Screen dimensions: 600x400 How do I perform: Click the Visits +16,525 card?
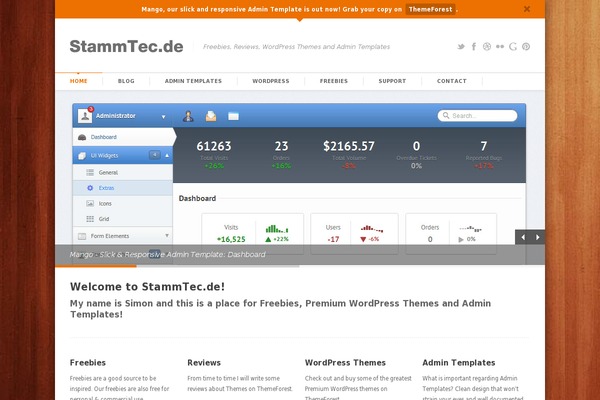[253, 233]
